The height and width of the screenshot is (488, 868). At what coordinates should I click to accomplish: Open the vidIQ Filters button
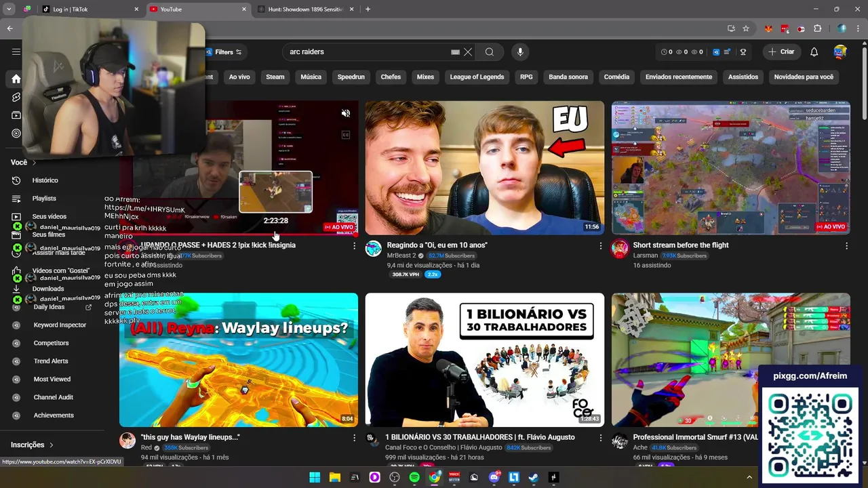click(224, 52)
